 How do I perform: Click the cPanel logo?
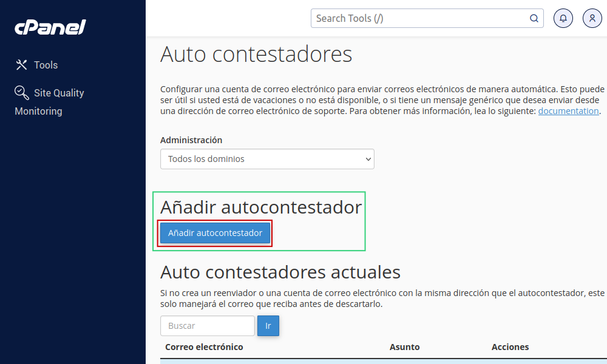click(x=50, y=27)
